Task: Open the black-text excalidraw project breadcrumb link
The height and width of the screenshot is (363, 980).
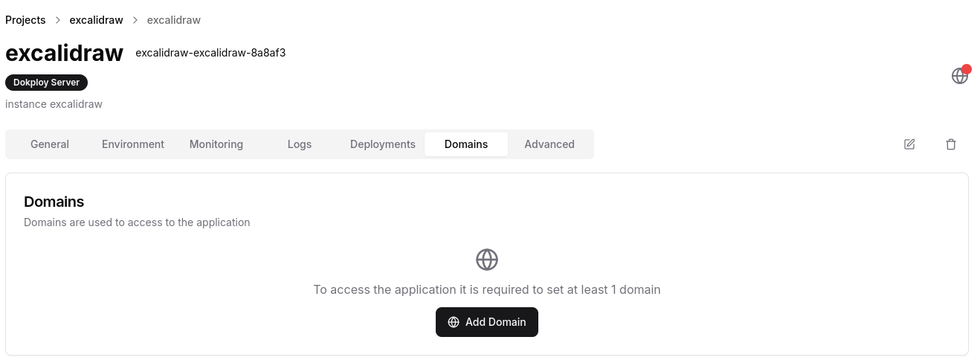Action: coord(96,20)
